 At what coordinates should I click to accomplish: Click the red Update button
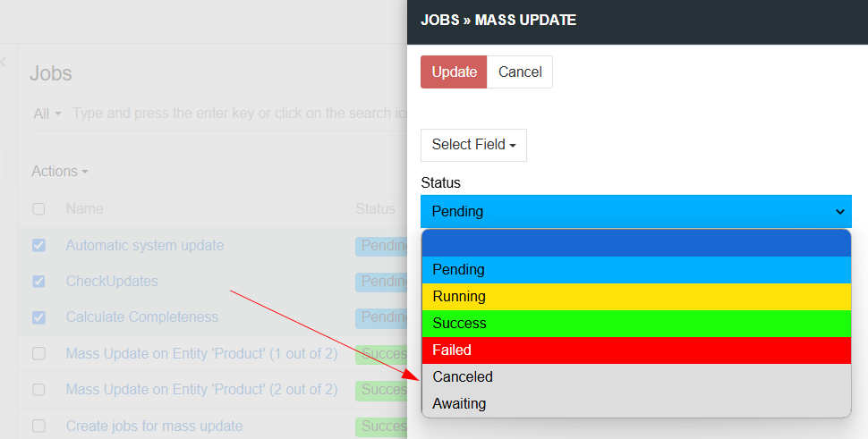point(454,72)
